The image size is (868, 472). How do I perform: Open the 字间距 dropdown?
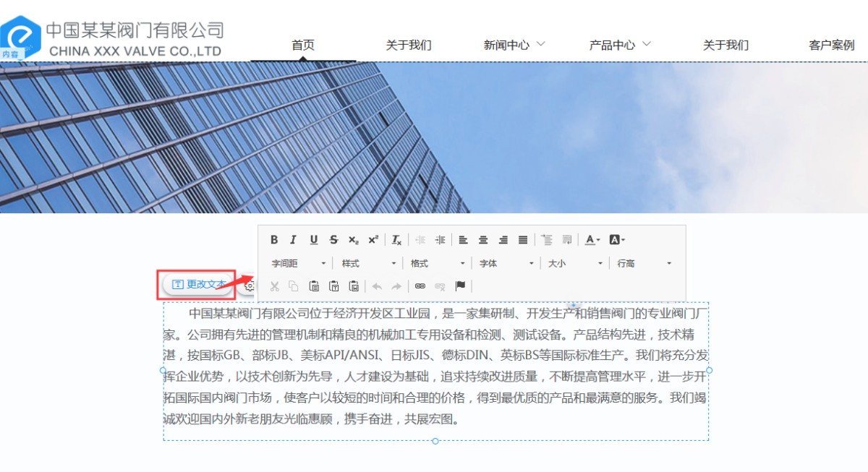298,263
